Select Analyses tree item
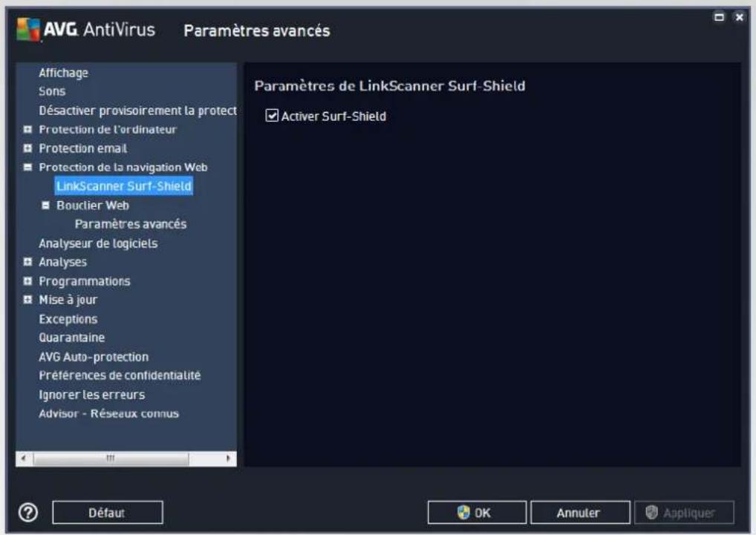Screen dimensions: 756x535 (62, 262)
